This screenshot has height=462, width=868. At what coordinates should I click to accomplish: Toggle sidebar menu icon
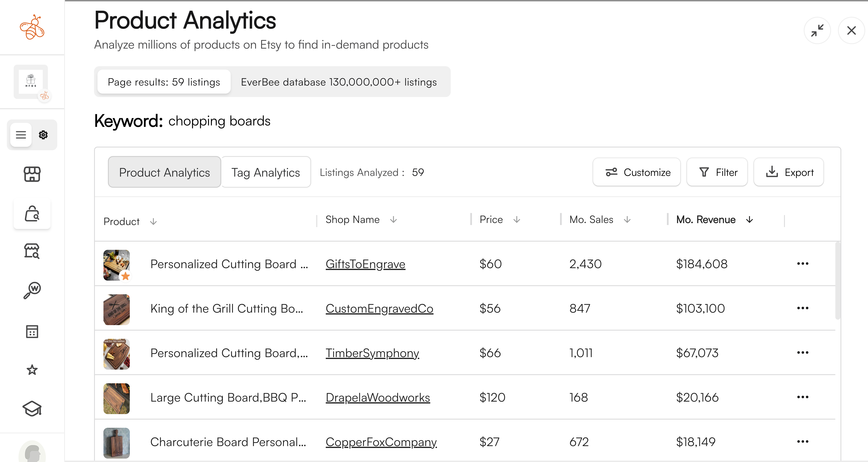pyautogui.click(x=21, y=134)
